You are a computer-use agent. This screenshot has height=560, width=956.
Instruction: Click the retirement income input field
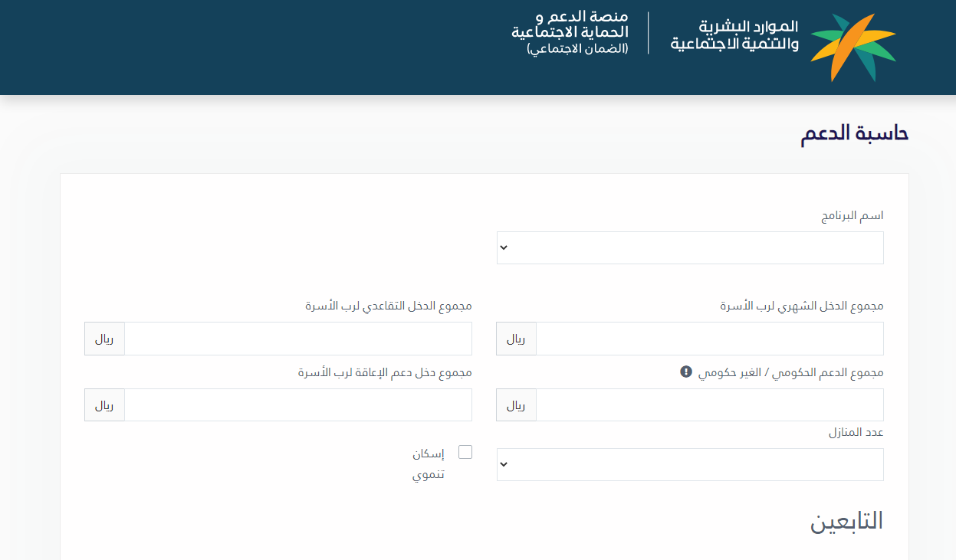click(299, 338)
